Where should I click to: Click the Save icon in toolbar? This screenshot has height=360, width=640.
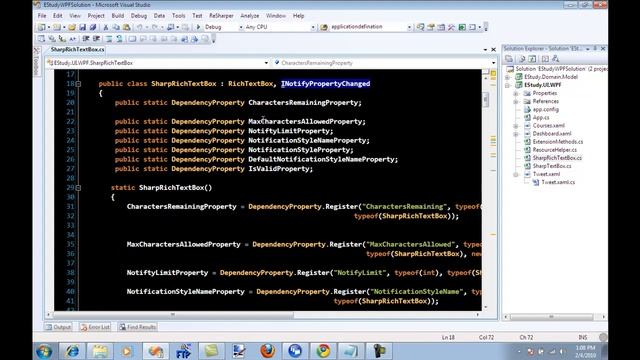click(x=82, y=27)
